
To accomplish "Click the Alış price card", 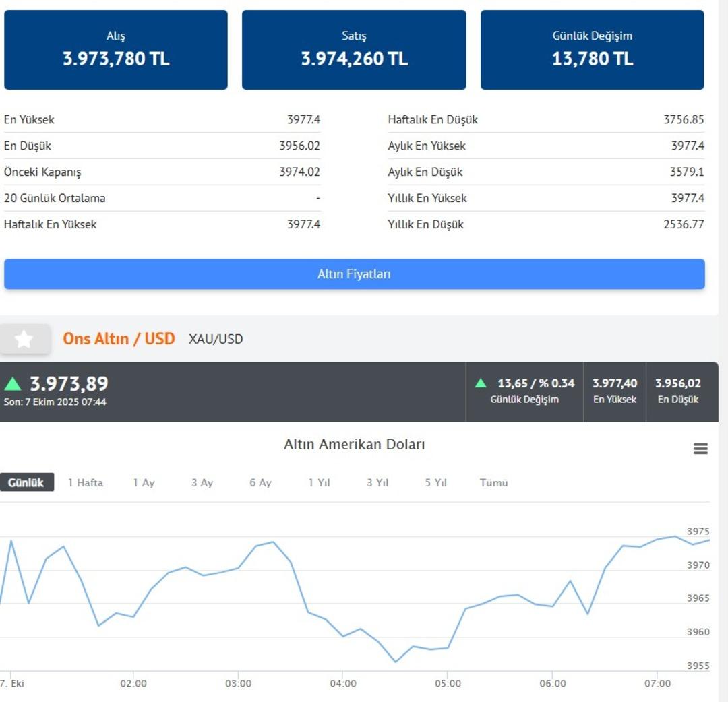I will pyautogui.click(x=116, y=50).
